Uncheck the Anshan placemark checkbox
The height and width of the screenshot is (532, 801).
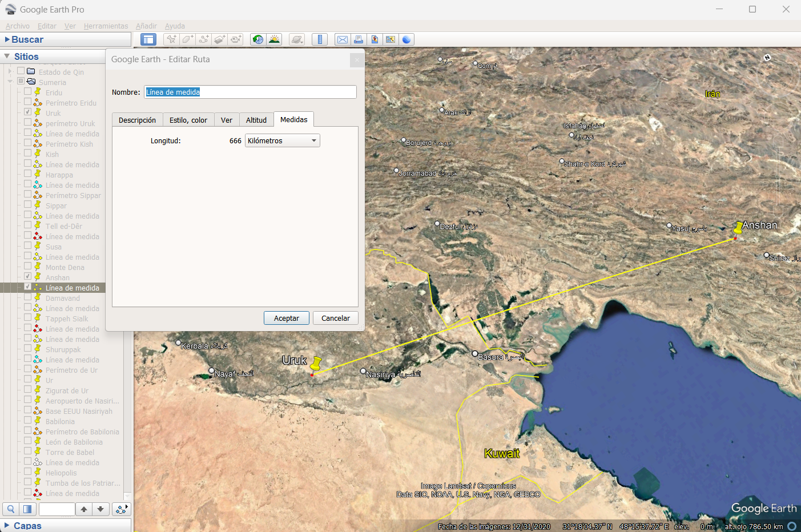point(27,276)
